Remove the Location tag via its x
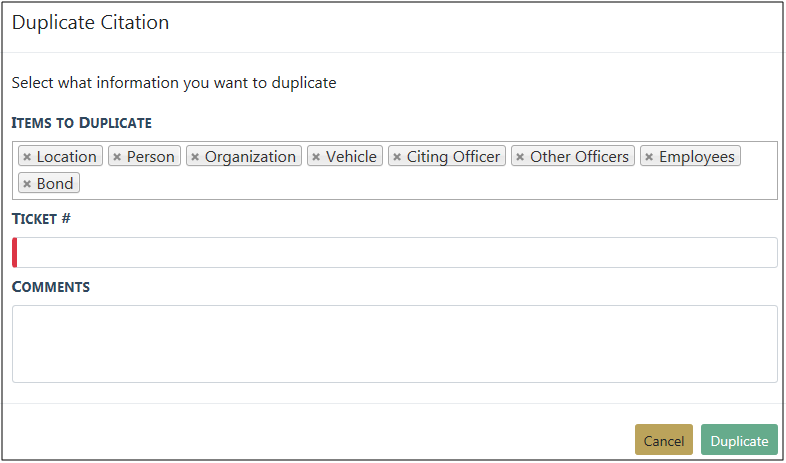Image resolution: width=786 pixels, height=463 pixels. (x=27, y=157)
